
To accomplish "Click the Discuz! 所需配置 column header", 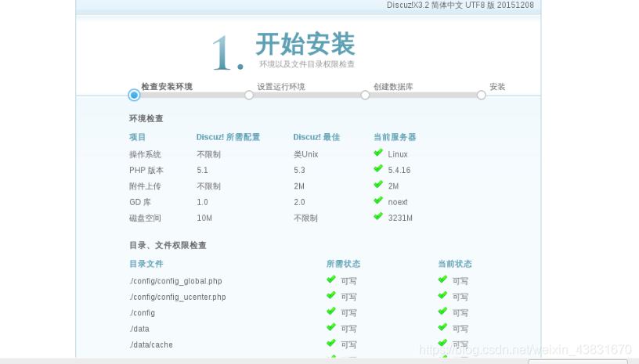I will 228,137.
